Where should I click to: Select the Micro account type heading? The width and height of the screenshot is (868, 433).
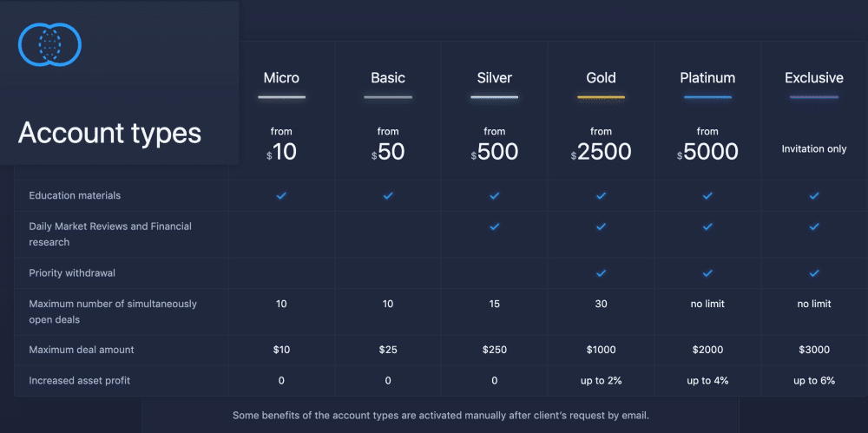(281, 78)
